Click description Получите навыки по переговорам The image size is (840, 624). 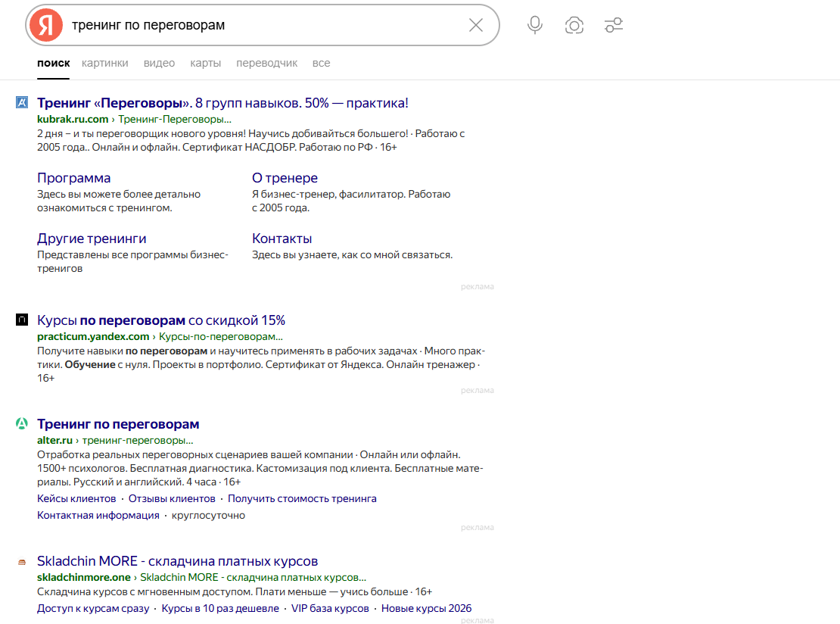click(261, 364)
